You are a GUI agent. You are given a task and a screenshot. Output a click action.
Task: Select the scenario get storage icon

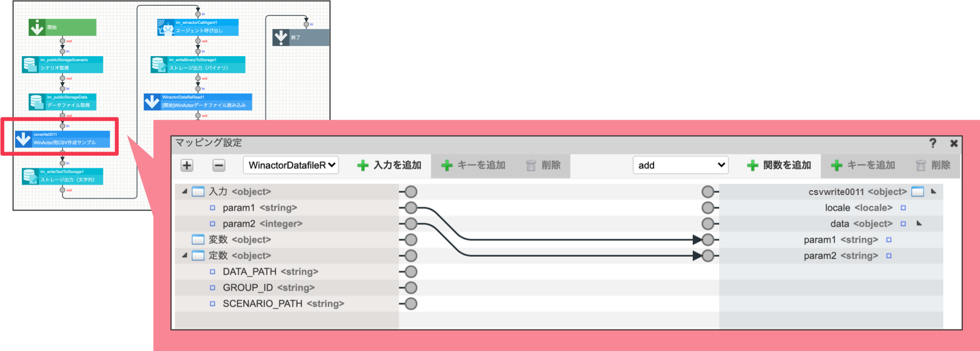[30, 64]
